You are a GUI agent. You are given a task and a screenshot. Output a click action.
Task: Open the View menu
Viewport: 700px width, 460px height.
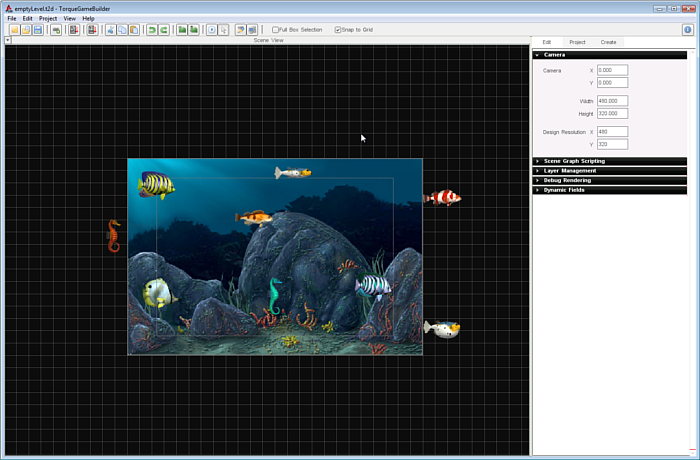click(x=69, y=18)
